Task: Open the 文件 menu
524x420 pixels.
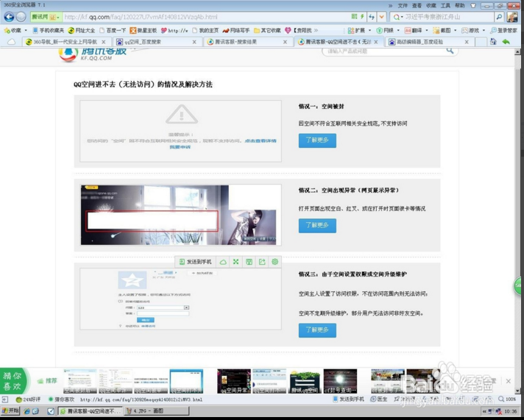Action: 403,5
